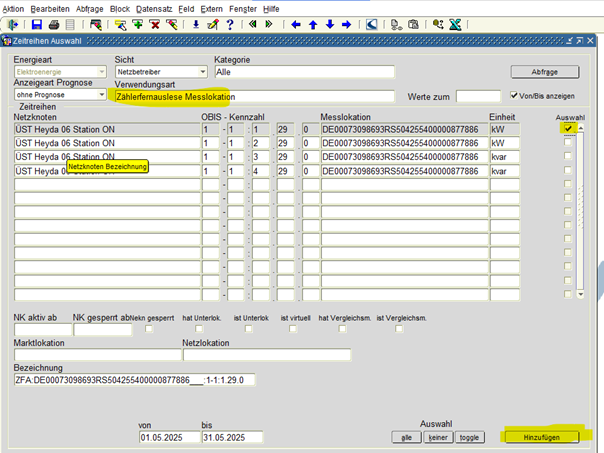604x453 pixels.
Task: Click the blue down arrow navigation icon
Action: pyautogui.click(x=329, y=24)
